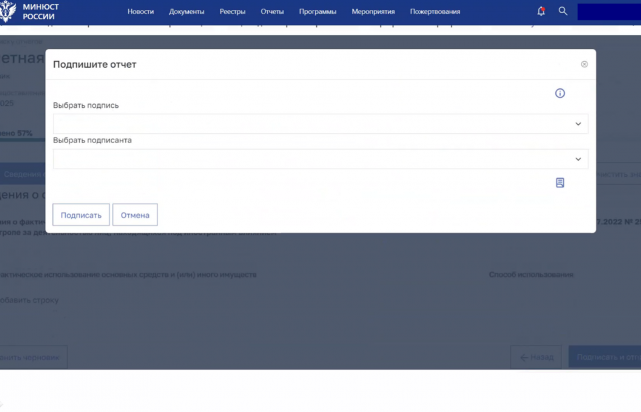Click the progress bar showing 57%

(22, 140)
